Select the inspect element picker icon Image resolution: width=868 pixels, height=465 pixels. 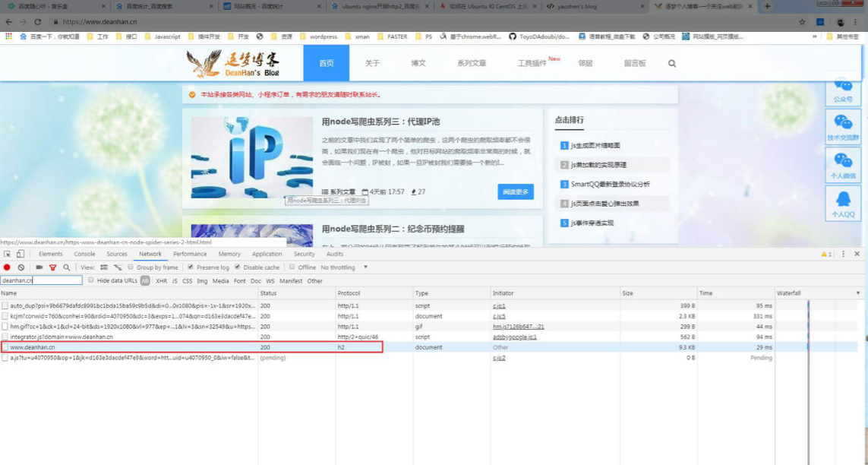tap(7, 254)
